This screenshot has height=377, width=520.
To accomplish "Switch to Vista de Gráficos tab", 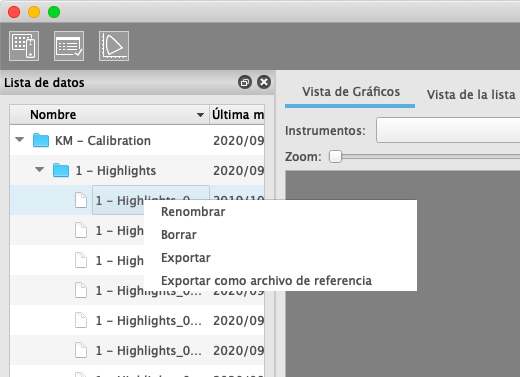I will [351, 92].
